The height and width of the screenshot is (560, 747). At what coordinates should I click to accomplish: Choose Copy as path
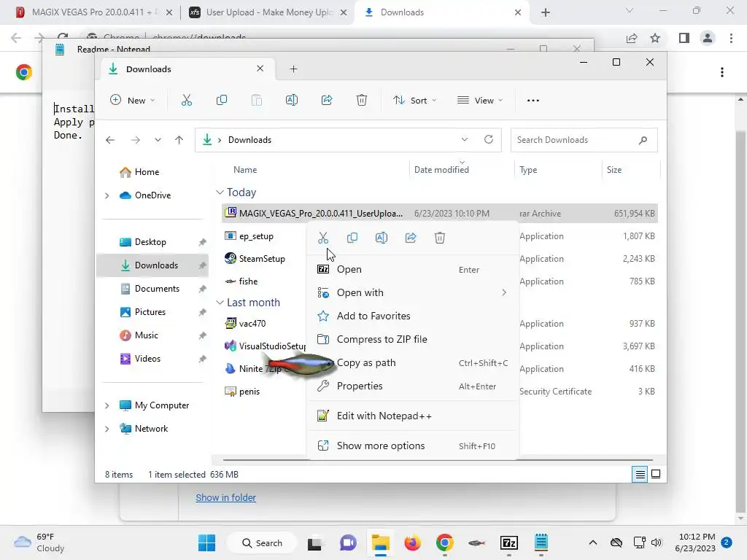413,363
